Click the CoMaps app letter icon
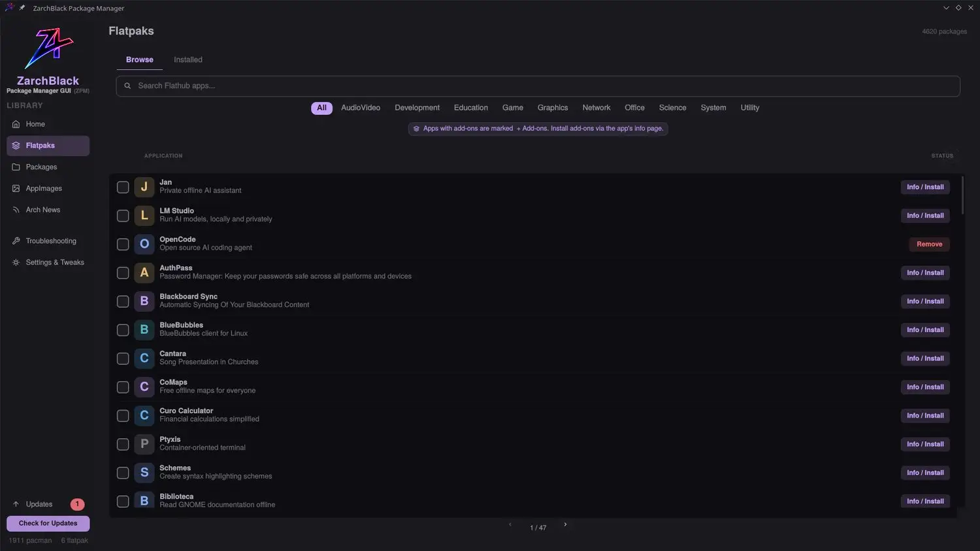This screenshot has height=551, width=980. pos(144,387)
